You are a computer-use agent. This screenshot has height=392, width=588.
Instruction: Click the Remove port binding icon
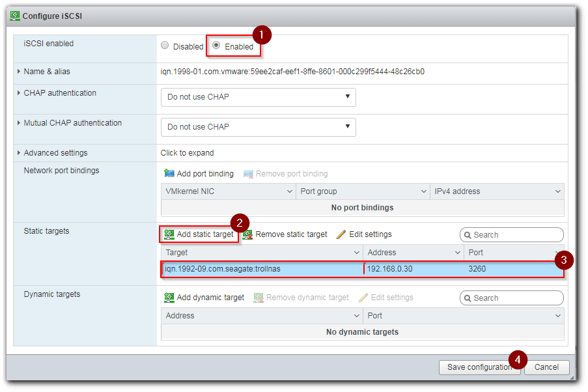(x=248, y=174)
